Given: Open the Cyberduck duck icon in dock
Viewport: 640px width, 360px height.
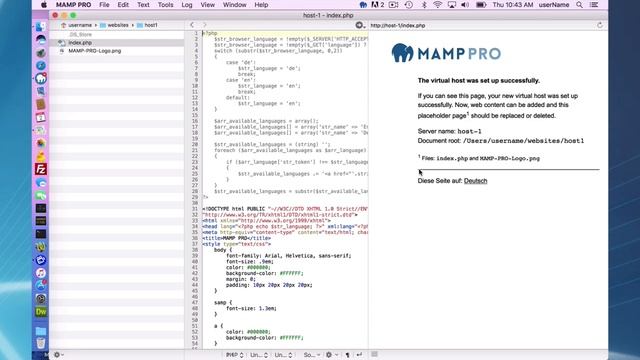Looking at the screenshot, I should click(x=40, y=156).
